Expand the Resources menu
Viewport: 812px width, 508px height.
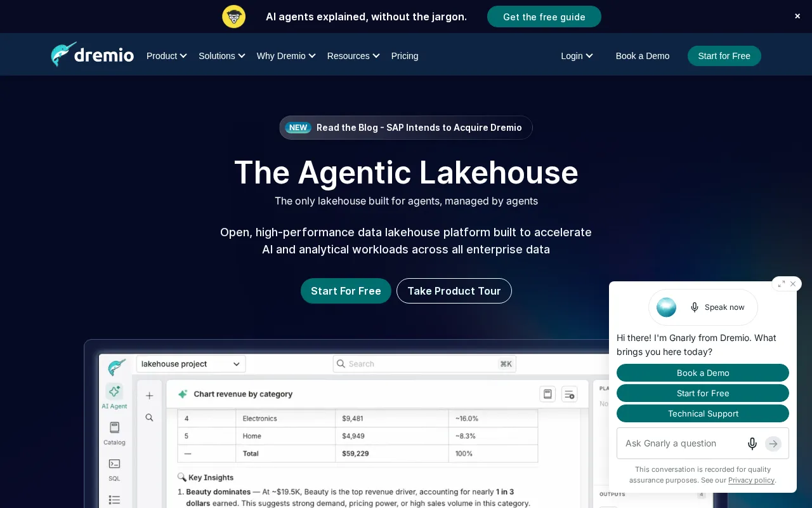(353, 56)
